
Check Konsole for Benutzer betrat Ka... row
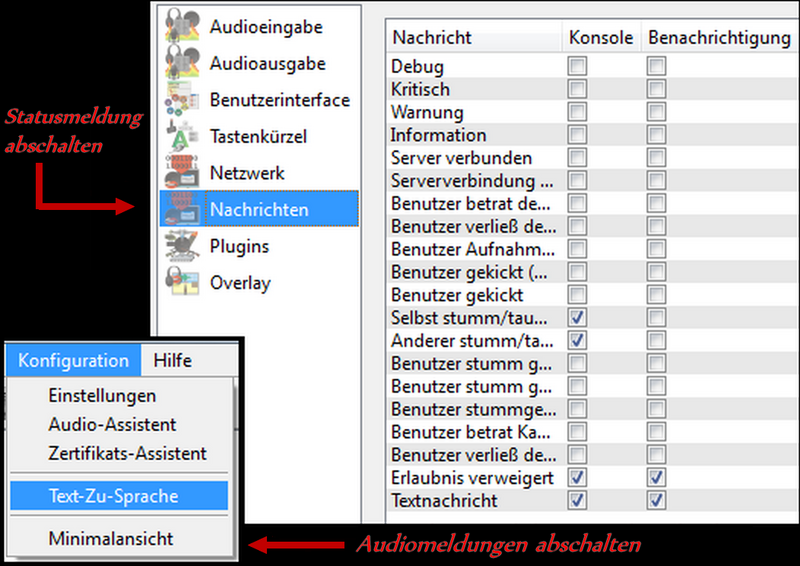(577, 432)
